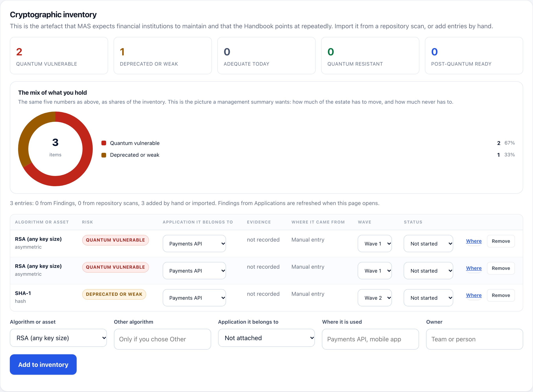Click 33% value in chart legend
The image size is (533, 392).
[509, 155]
